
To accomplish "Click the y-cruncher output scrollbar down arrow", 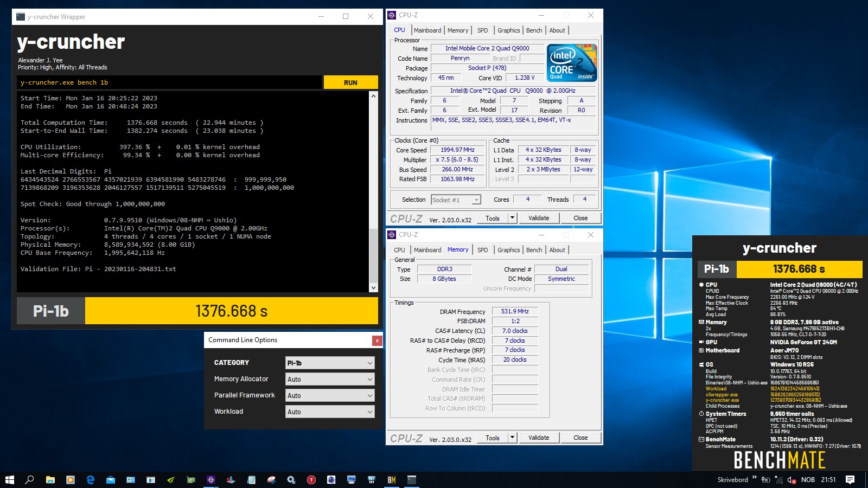I will click(373, 288).
